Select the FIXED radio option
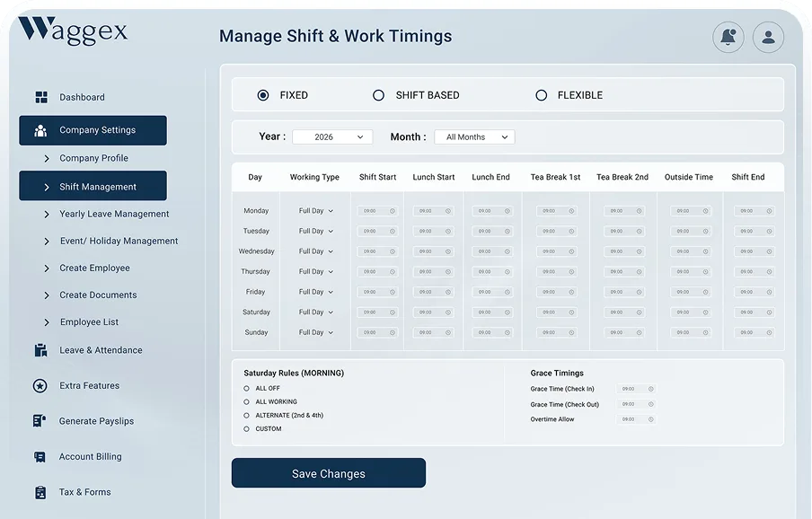812x519 pixels. 263,95
